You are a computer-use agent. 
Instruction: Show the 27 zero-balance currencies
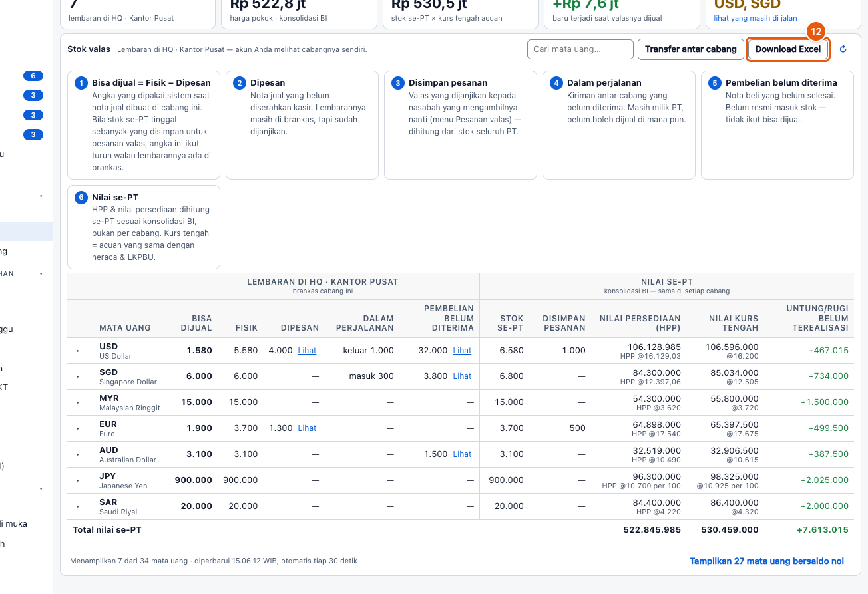tap(767, 561)
